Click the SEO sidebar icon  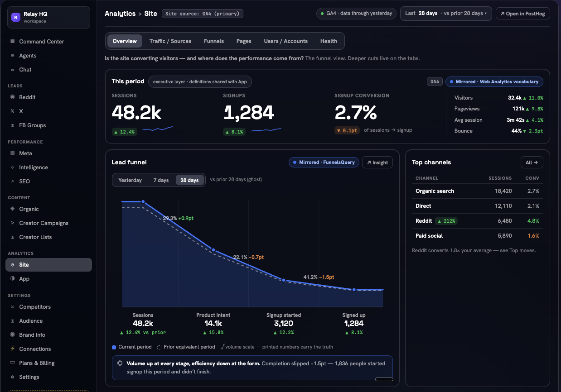click(x=12, y=182)
